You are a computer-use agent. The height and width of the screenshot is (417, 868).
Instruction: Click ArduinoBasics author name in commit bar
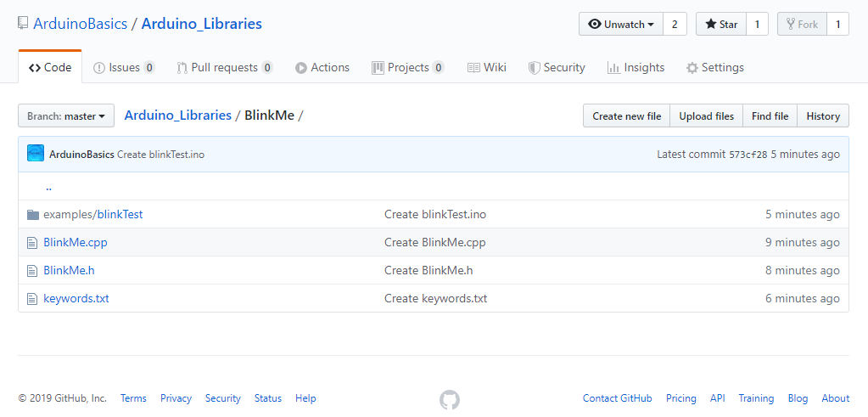(x=82, y=155)
